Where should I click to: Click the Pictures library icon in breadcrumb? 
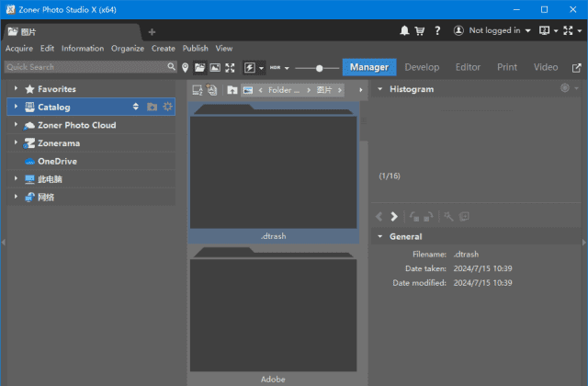pyautogui.click(x=248, y=90)
